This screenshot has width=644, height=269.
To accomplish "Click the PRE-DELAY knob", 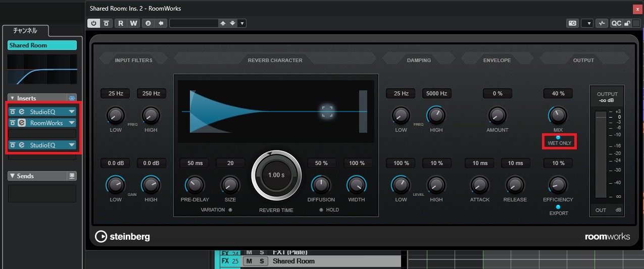I will click(194, 185).
